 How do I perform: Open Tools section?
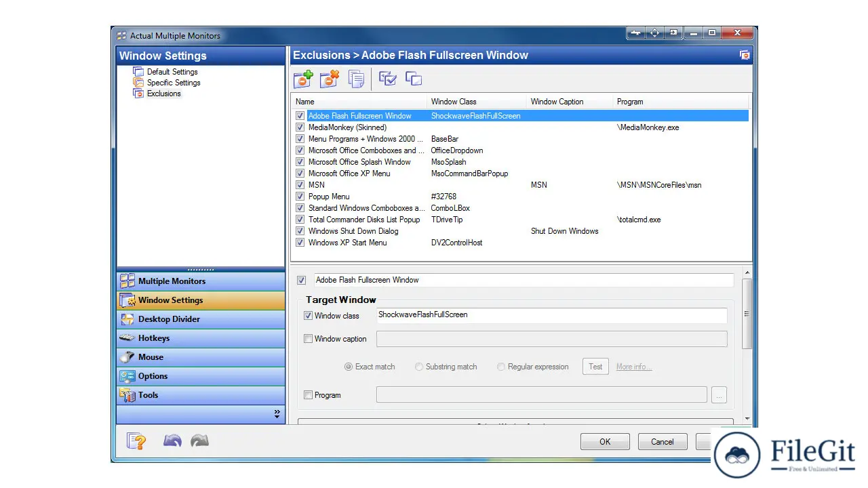click(201, 395)
